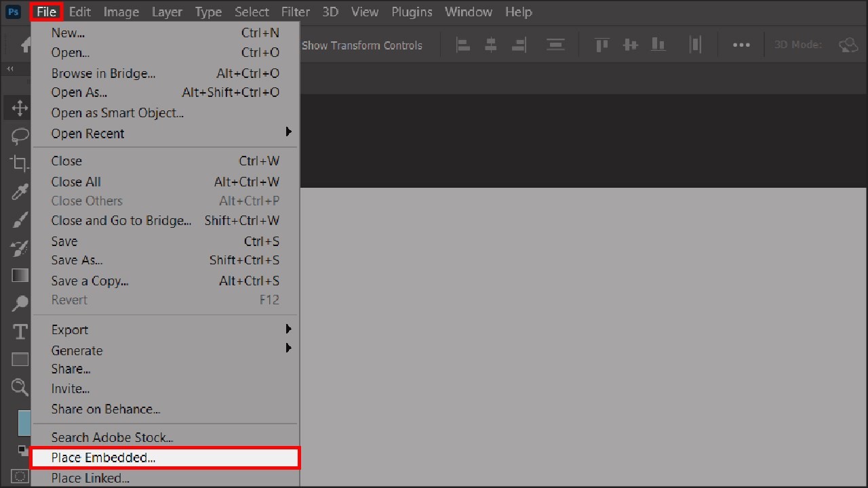Toggle align left edges
The width and height of the screenshot is (868, 488).
click(462, 45)
